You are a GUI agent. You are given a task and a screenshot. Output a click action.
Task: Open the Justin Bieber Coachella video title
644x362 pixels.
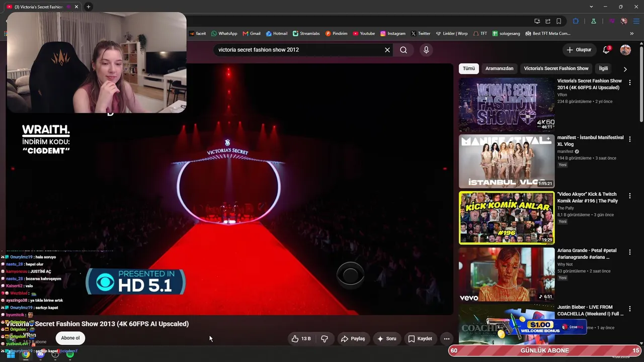(590, 311)
